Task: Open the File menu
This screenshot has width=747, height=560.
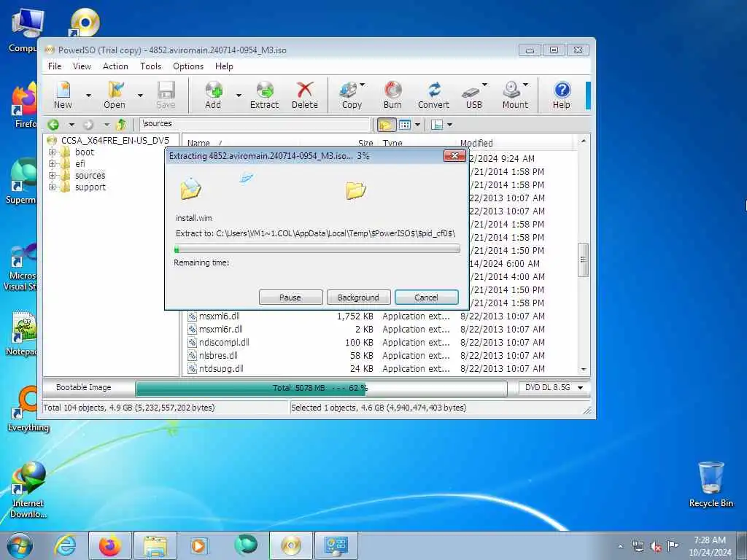Action: [x=55, y=66]
